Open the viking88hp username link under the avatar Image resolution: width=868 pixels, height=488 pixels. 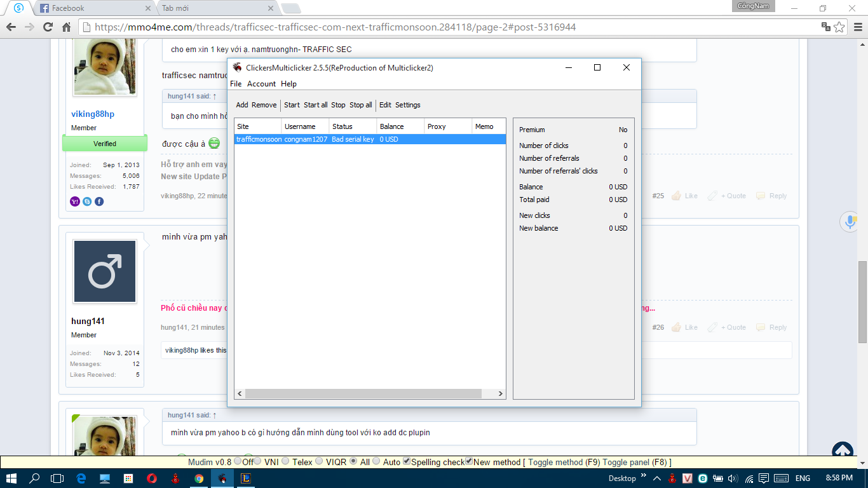point(93,114)
